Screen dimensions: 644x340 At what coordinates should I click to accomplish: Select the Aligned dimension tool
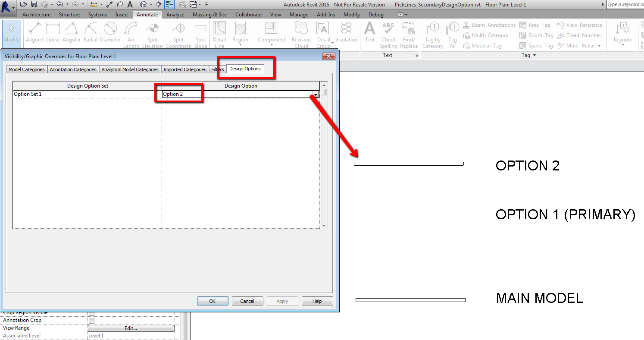34,32
